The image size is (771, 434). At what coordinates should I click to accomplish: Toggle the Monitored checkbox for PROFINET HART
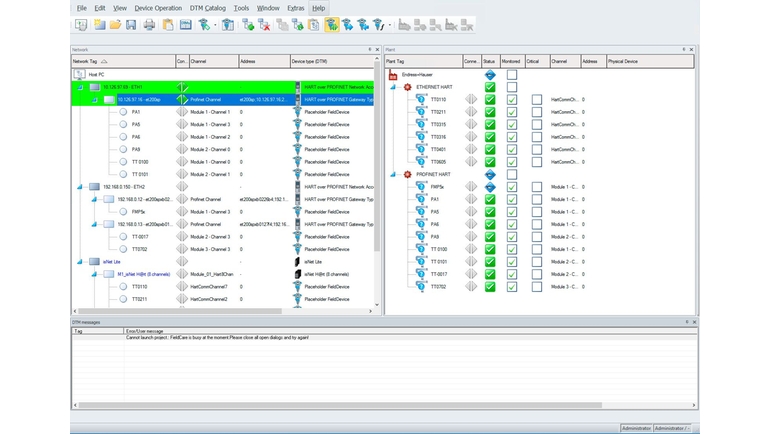512,174
